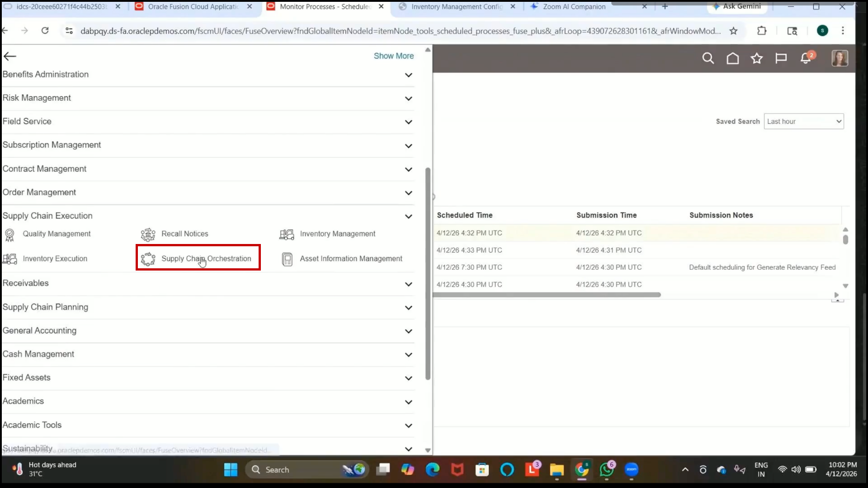The height and width of the screenshot is (488, 868).
Task: Open the Quality Management icon
Action: point(9,235)
